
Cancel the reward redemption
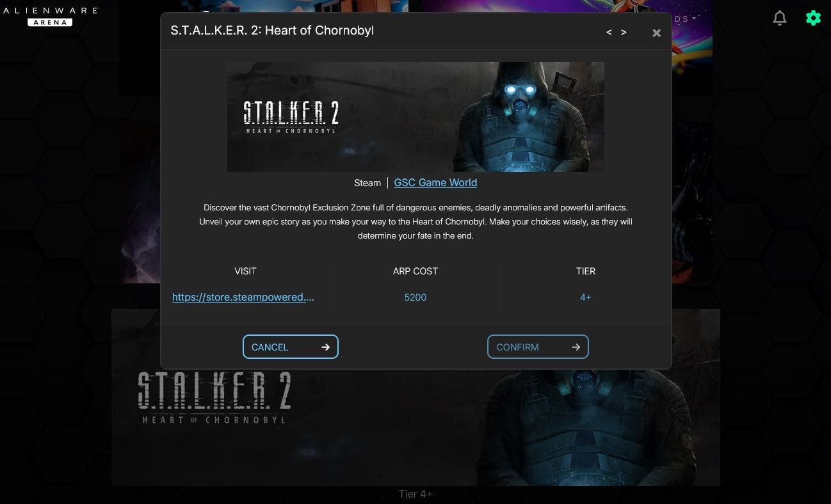pyautogui.click(x=290, y=347)
